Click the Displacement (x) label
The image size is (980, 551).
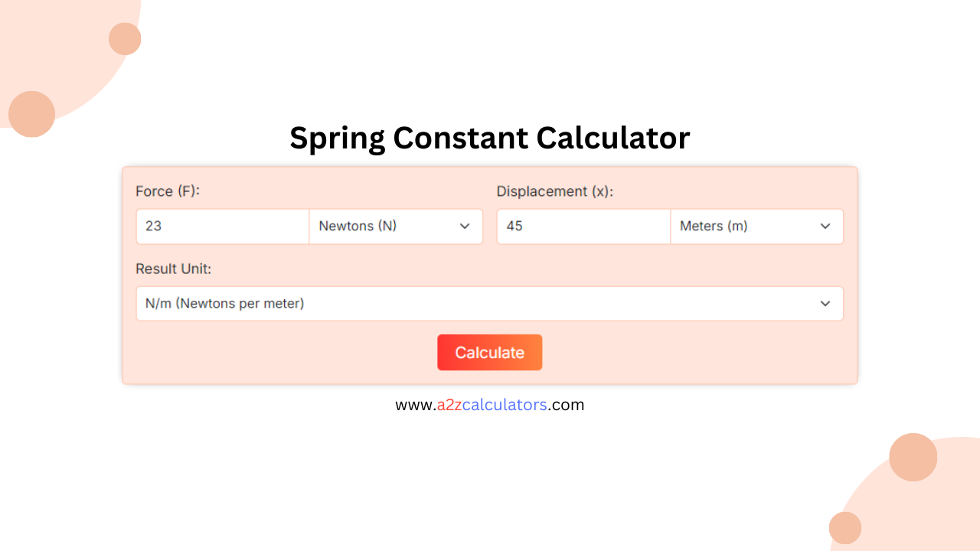[x=554, y=191]
